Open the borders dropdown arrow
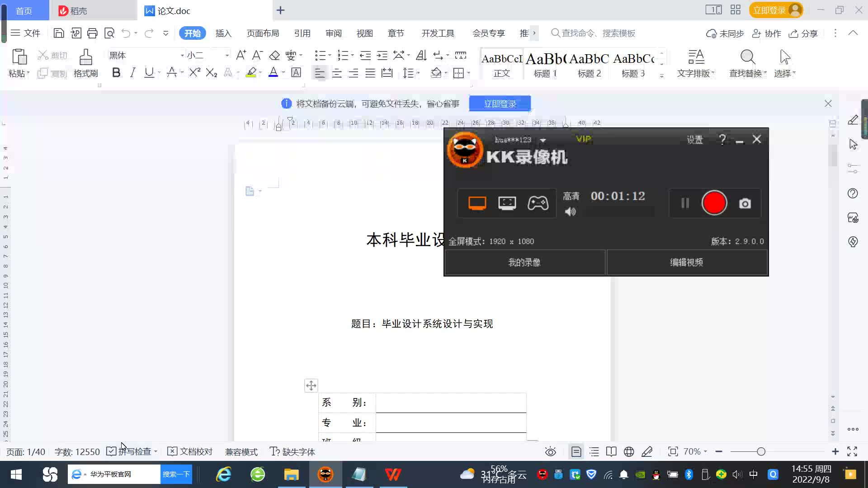This screenshot has width=868, height=488. [x=469, y=73]
